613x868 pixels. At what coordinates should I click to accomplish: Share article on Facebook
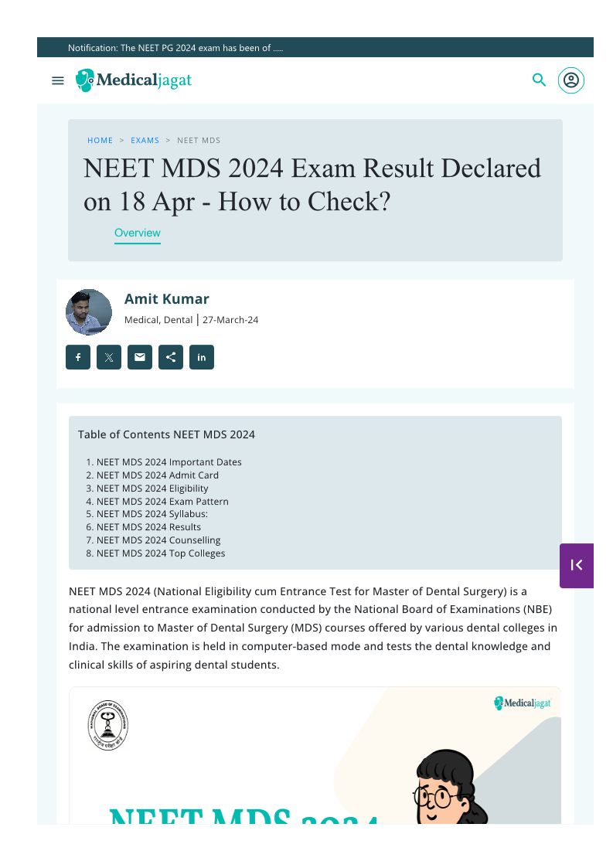pyautogui.click(x=78, y=357)
